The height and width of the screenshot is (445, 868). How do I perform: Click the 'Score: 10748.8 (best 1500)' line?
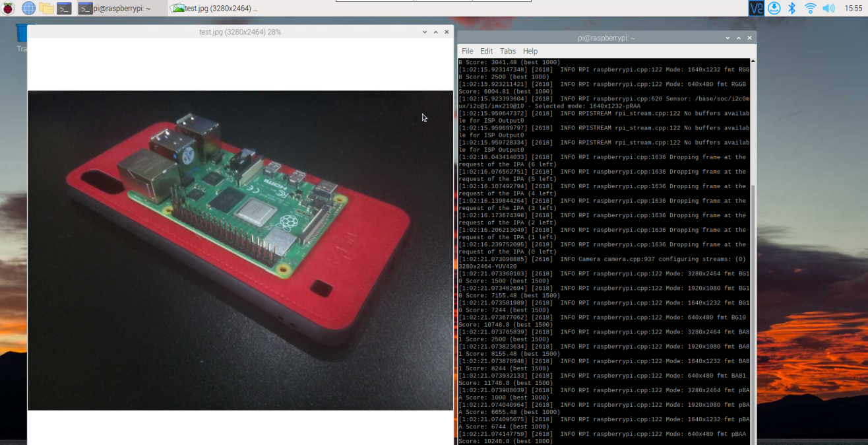tap(506, 325)
